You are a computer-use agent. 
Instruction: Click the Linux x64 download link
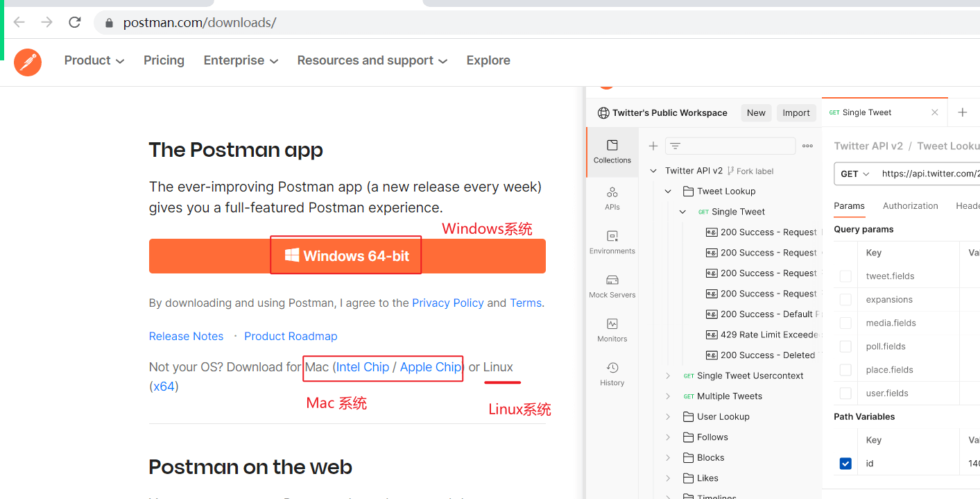[x=164, y=387]
